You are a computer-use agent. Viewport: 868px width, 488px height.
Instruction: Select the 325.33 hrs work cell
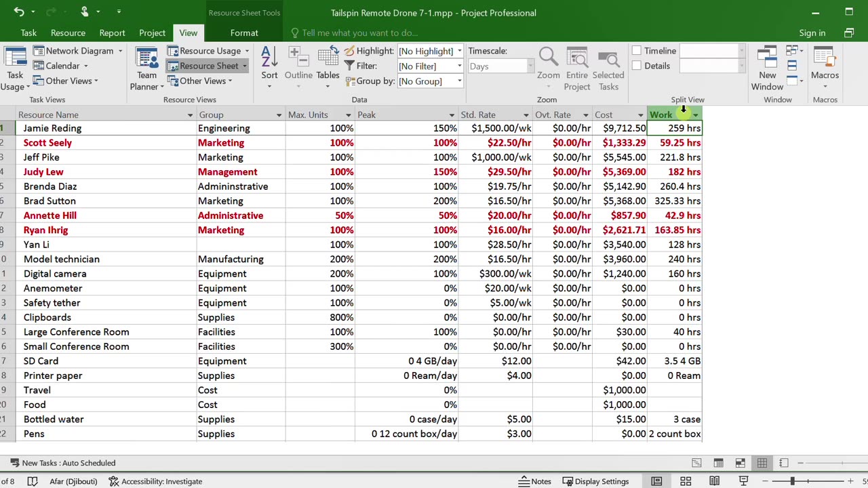675,201
